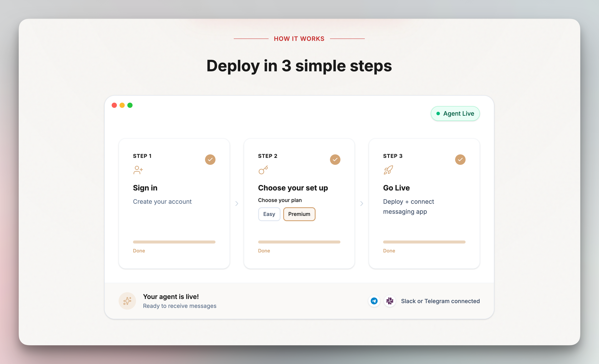Viewport: 599px width, 364px height.
Task: Click the rocket icon in Step 3
Action: tap(388, 170)
